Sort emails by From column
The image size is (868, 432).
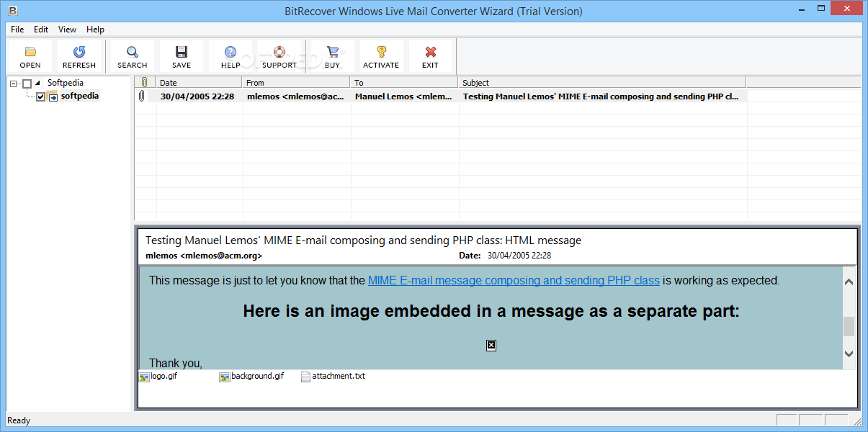pos(297,82)
